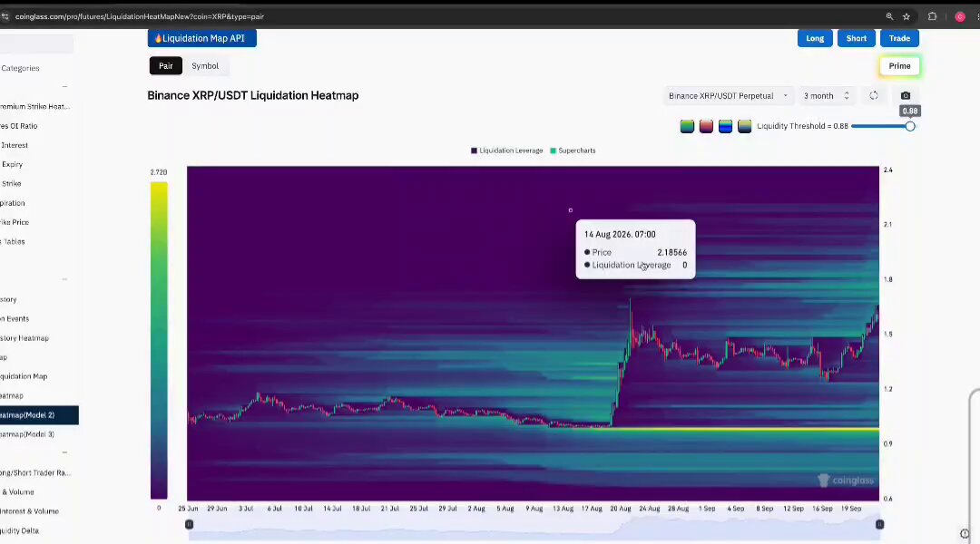Open the browser zoom magnifier icon
This screenshot has height=544, width=980.
889,17
